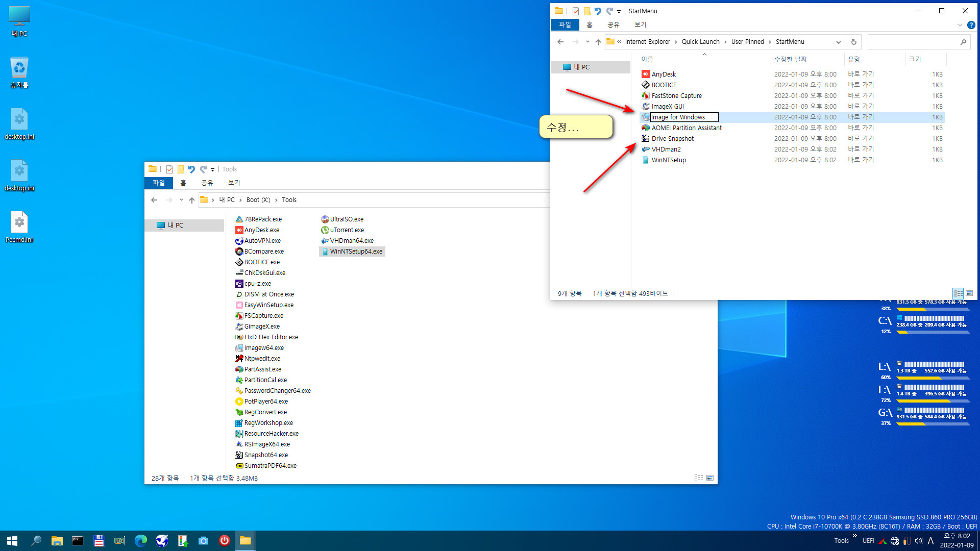Select PotPlayer64.exe file
Image resolution: width=980 pixels, height=551 pixels.
(x=265, y=401)
